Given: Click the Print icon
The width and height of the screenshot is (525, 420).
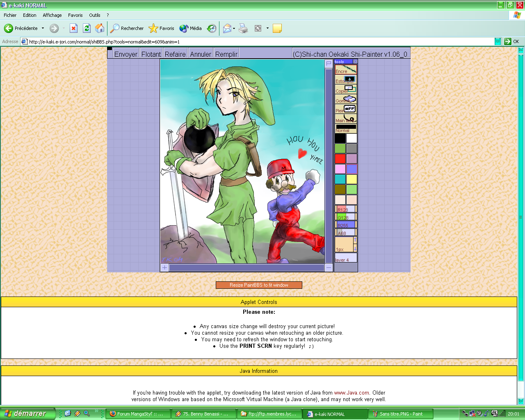Looking at the screenshot, I should click(x=244, y=28).
